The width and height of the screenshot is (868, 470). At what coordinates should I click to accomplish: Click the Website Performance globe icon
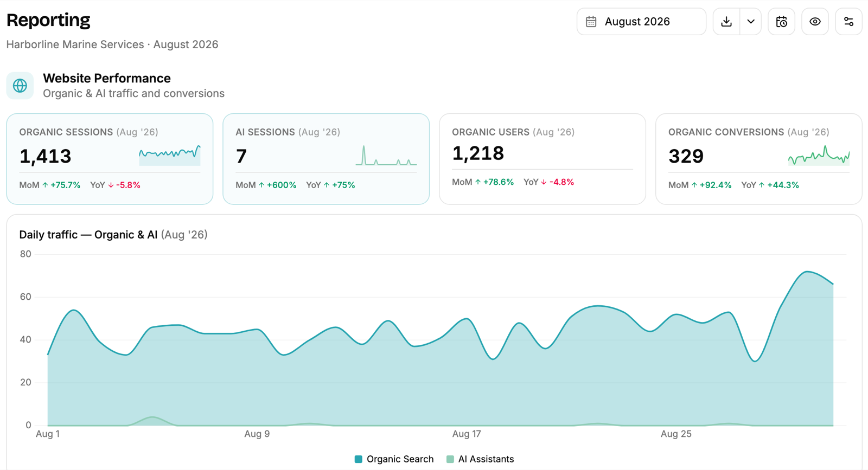(20, 86)
